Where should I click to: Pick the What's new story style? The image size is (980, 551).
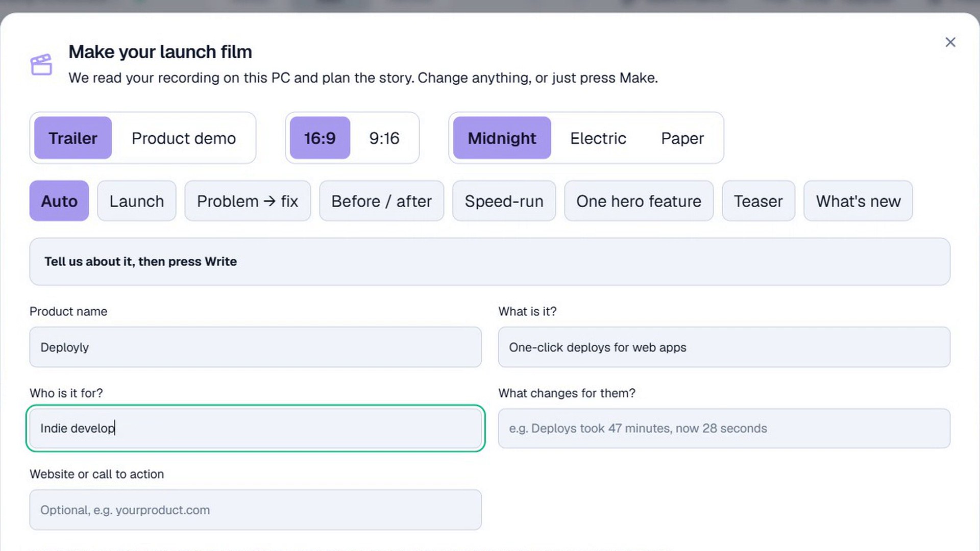(x=859, y=201)
